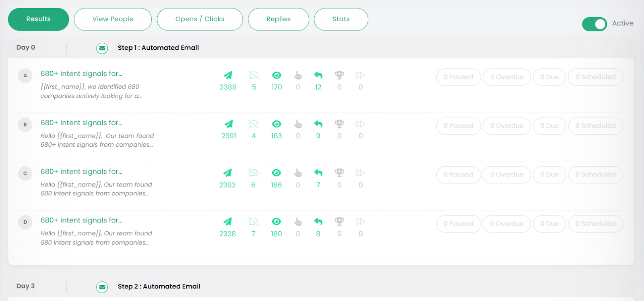Click the opens eye icon in variant B row
Screen dimensions: 644x301
click(x=277, y=124)
